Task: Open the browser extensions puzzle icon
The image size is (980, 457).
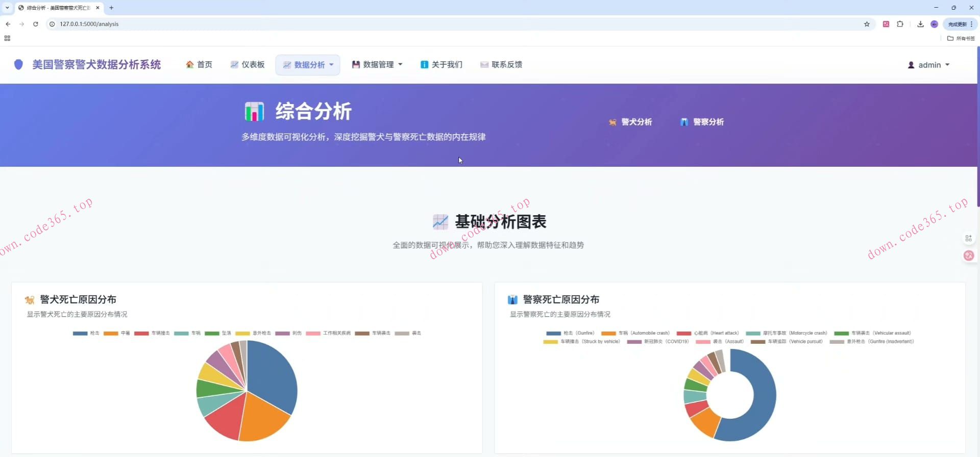Action: (900, 24)
